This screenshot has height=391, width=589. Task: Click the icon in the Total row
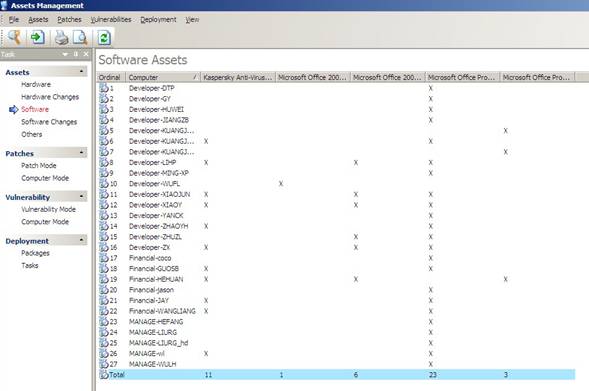pos(104,374)
